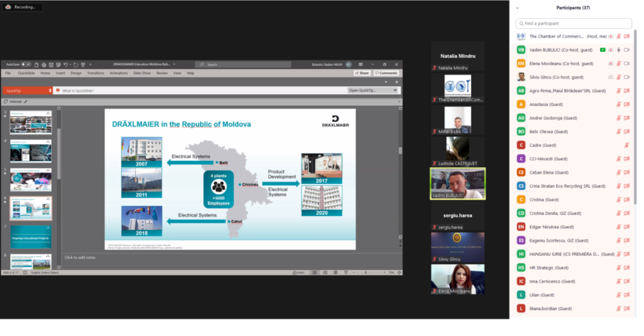Select Vadim BUBULICI active speaker video tile
644x336 pixels.
tap(458, 183)
